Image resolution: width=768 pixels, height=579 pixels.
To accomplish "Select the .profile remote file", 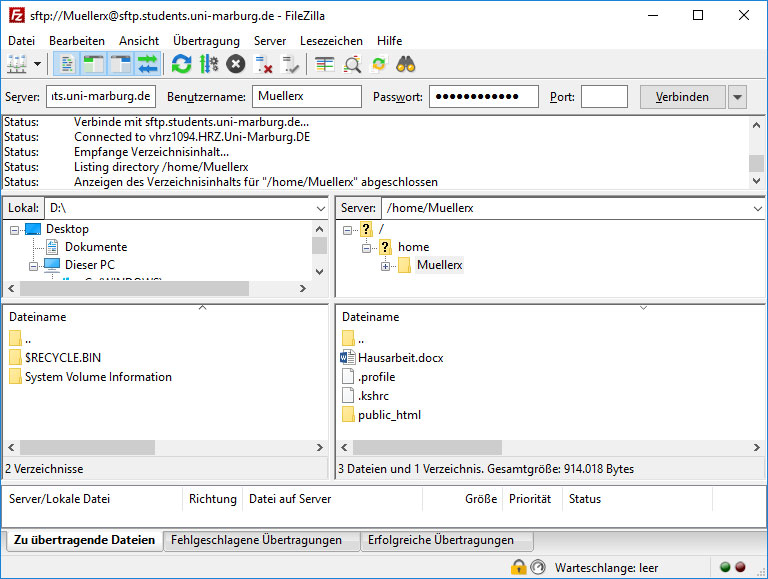I will [376, 377].
